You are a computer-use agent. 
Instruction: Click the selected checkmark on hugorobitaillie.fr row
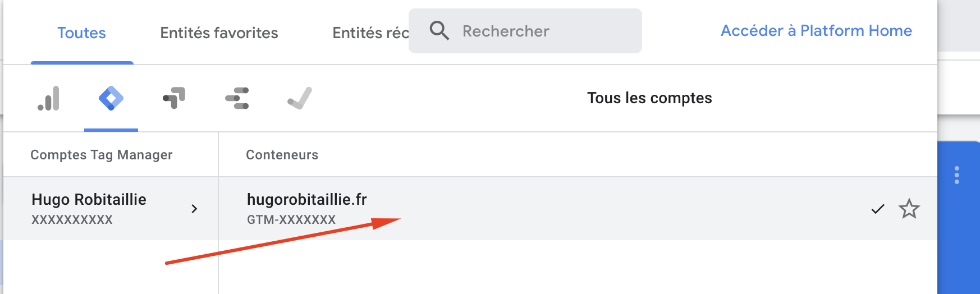[x=877, y=209]
